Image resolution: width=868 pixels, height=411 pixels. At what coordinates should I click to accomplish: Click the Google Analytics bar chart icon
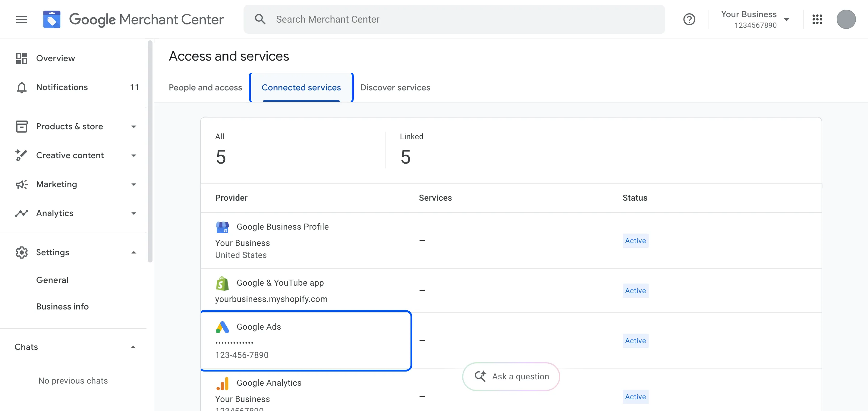coord(222,383)
